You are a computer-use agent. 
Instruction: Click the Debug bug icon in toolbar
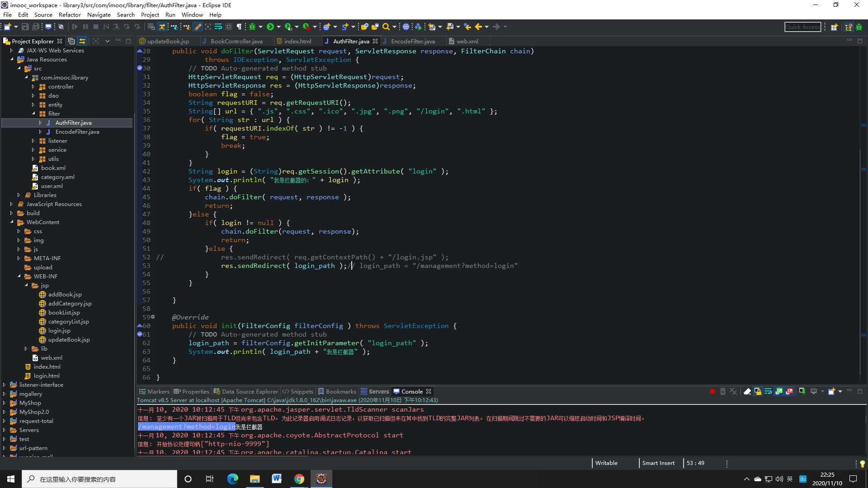[x=252, y=27]
